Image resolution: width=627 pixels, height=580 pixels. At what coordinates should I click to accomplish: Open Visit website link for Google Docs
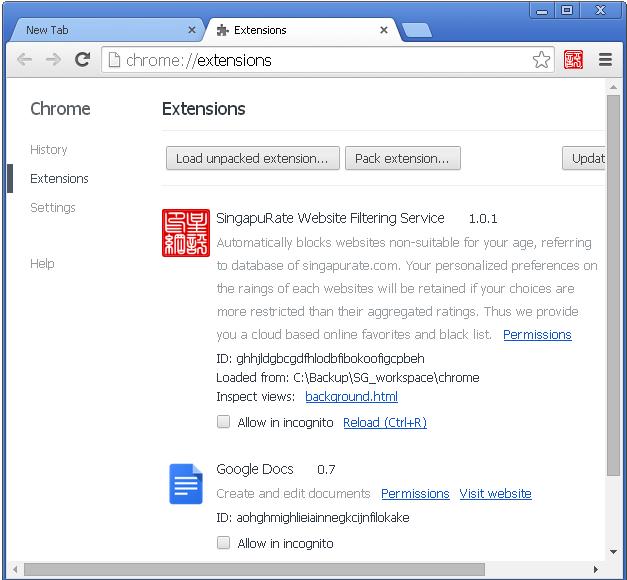(x=495, y=494)
